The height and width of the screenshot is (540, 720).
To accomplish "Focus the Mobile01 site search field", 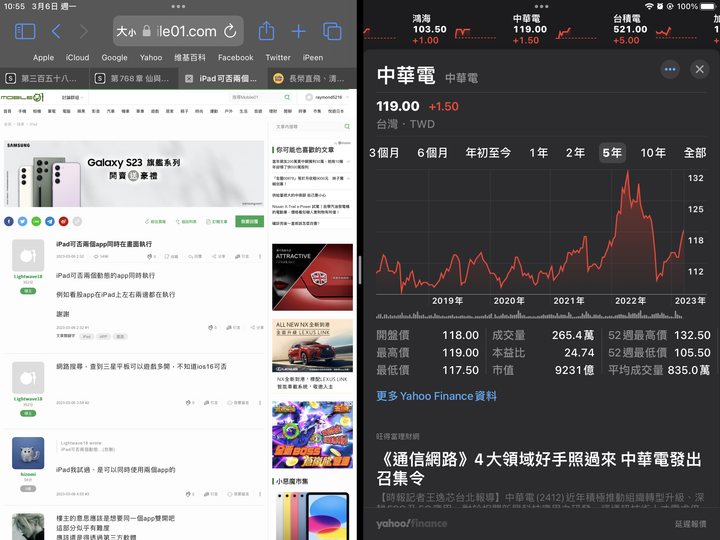I will click(261, 97).
